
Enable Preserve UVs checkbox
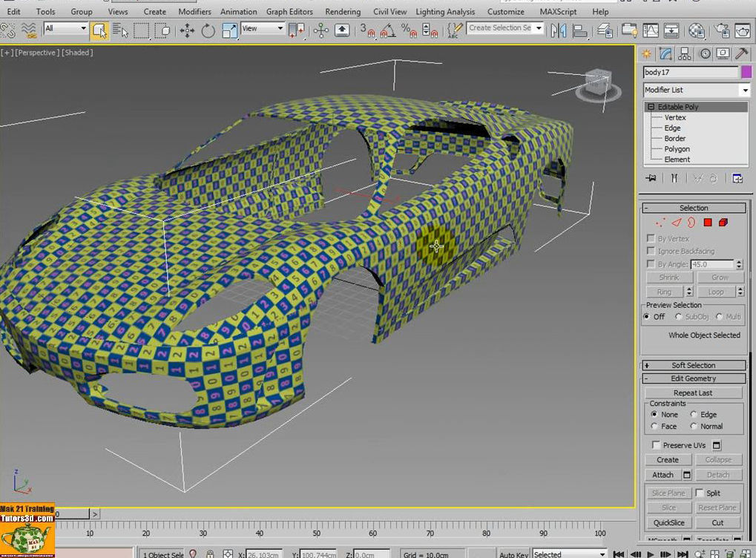[x=656, y=444]
